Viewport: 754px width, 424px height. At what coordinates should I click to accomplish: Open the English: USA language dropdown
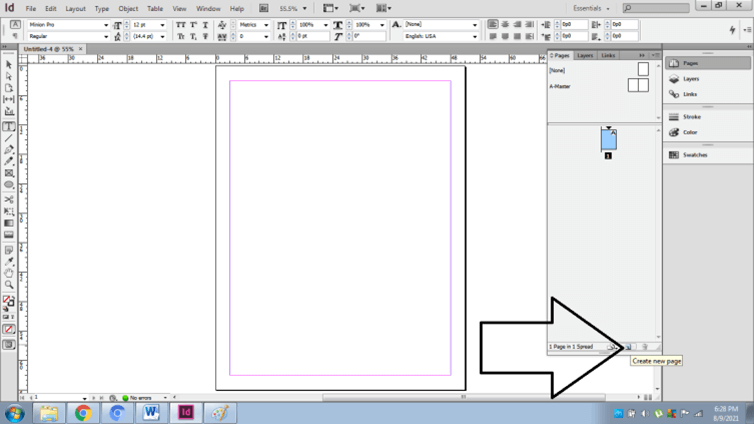tap(475, 37)
